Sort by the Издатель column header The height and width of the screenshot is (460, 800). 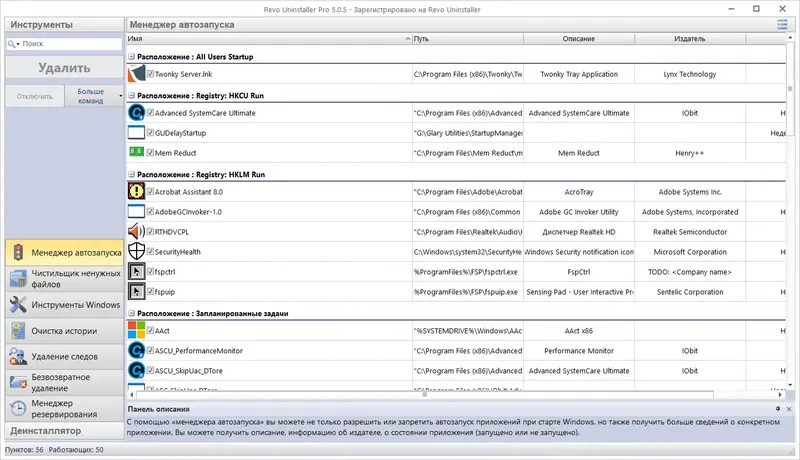690,38
